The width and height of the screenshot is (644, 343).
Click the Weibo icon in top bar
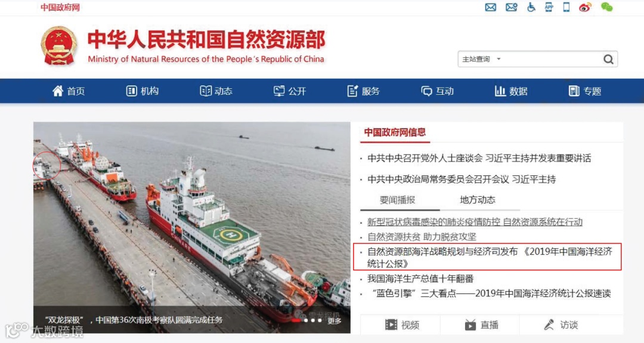tap(585, 7)
